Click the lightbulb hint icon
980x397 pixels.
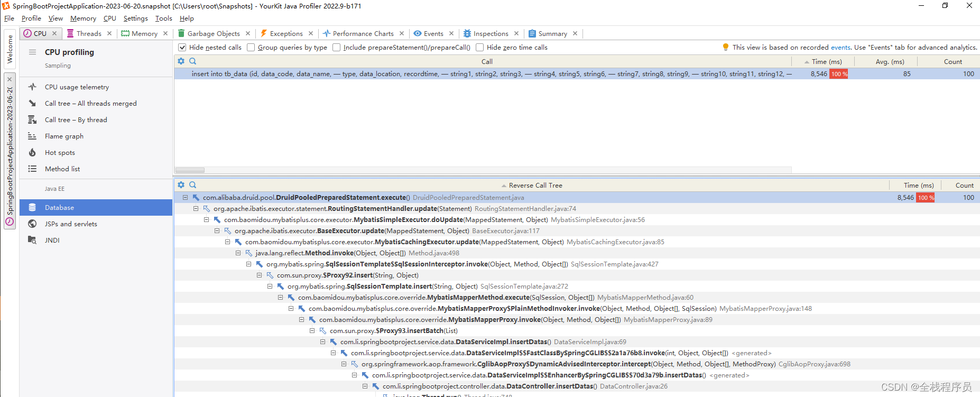[726, 47]
